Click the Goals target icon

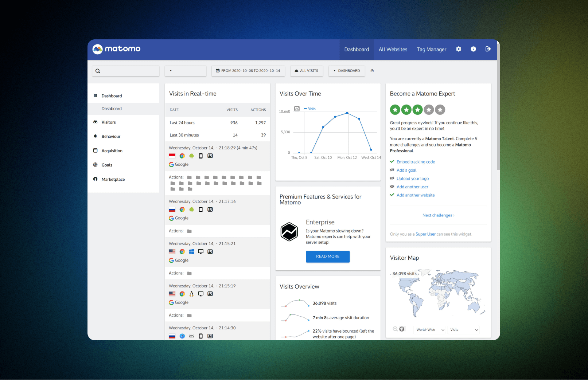point(96,165)
